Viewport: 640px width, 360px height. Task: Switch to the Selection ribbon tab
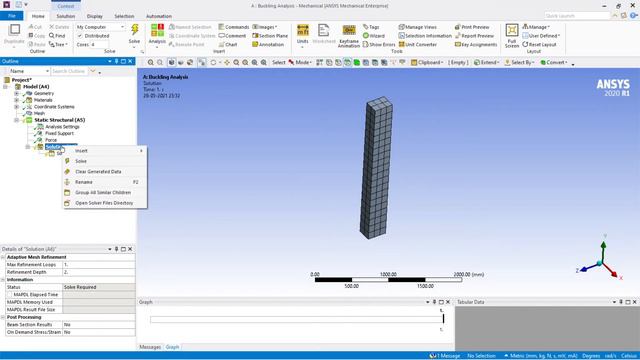124,16
